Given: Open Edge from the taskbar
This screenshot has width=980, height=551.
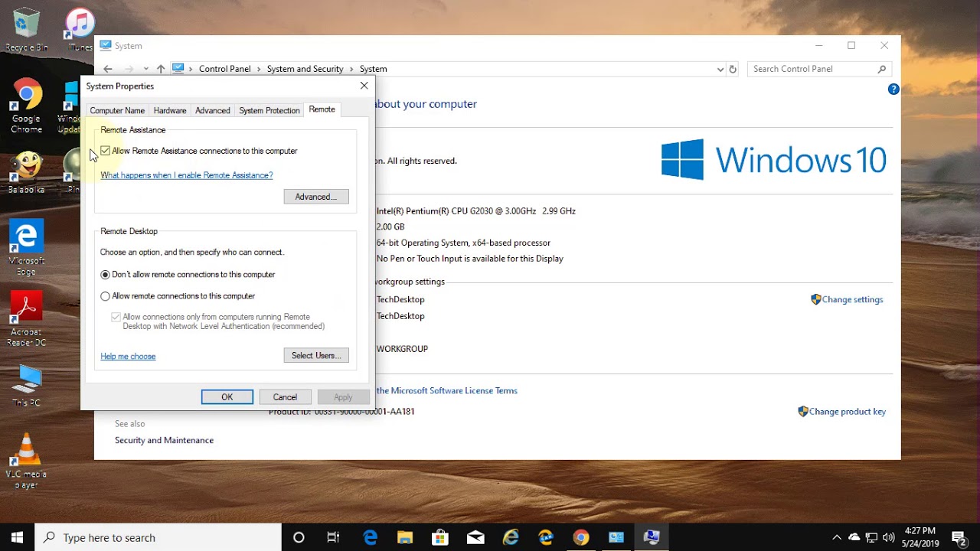Looking at the screenshot, I should 370,537.
